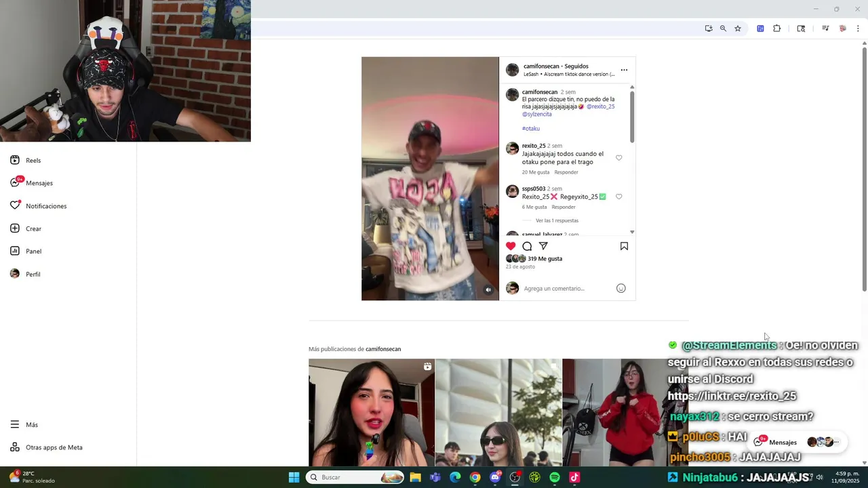Click the install app icon in address bar

[x=709, y=28]
